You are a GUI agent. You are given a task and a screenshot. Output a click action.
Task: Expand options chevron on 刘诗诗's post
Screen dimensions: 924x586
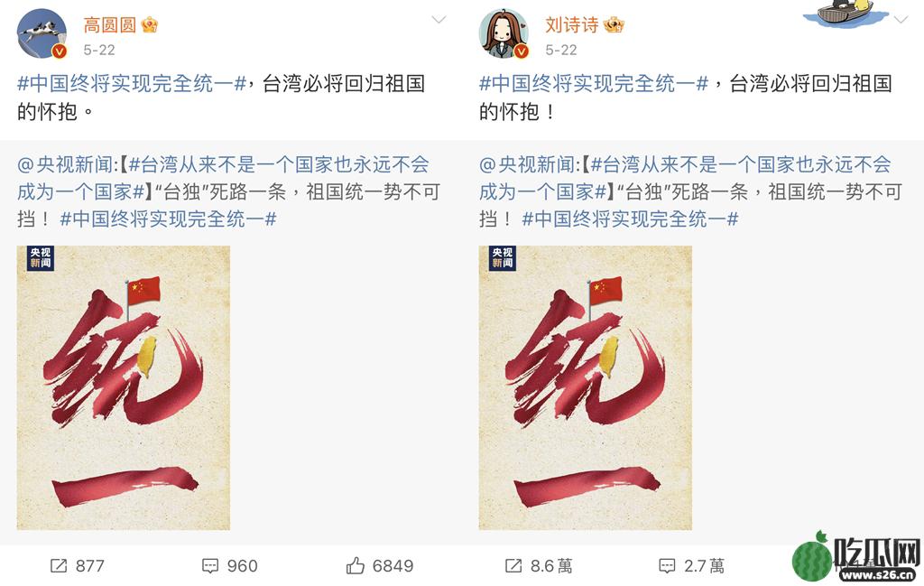(901, 20)
